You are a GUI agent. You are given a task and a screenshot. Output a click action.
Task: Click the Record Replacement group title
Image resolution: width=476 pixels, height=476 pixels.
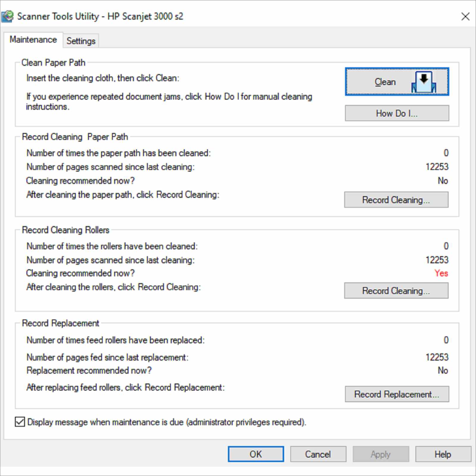tap(60, 323)
